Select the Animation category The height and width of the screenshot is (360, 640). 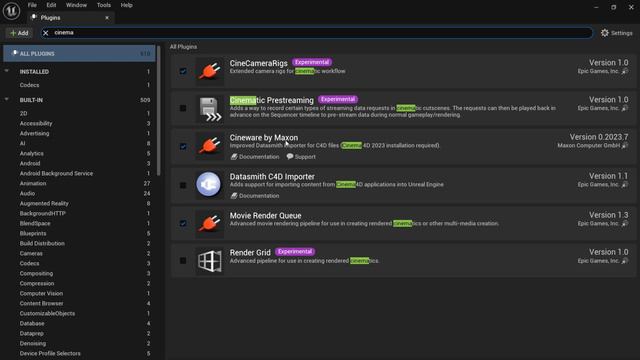tap(79, 183)
